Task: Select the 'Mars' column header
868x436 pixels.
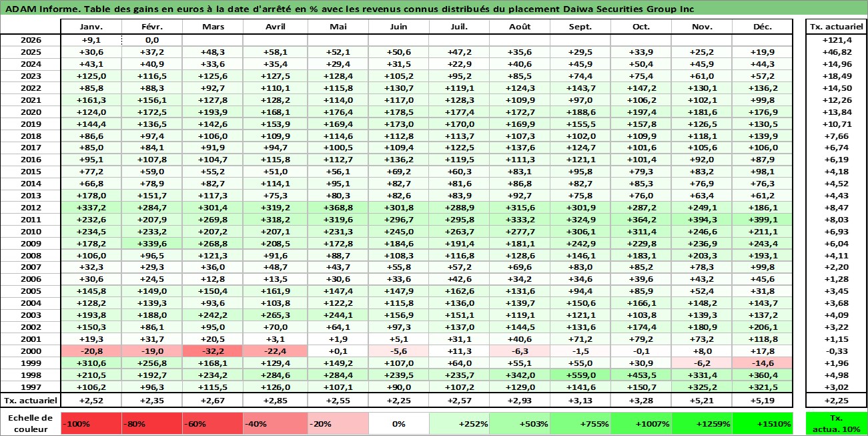Action: tap(212, 27)
